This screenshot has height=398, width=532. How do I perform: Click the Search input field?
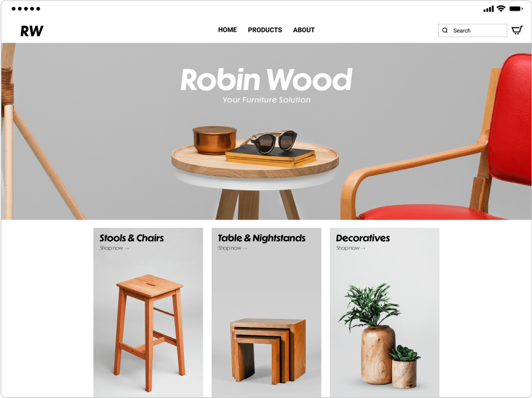[x=472, y=30]
